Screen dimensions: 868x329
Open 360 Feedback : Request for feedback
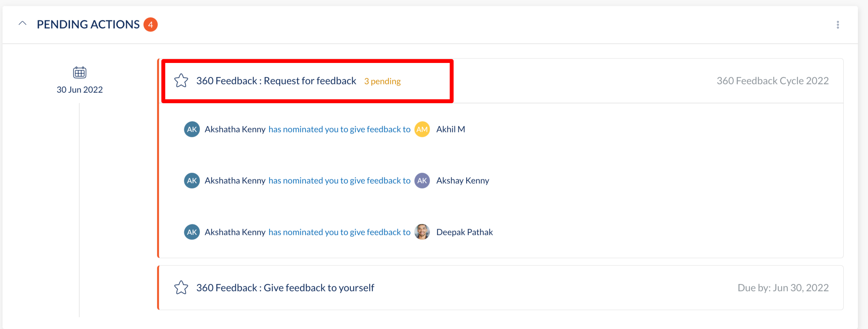276,81
